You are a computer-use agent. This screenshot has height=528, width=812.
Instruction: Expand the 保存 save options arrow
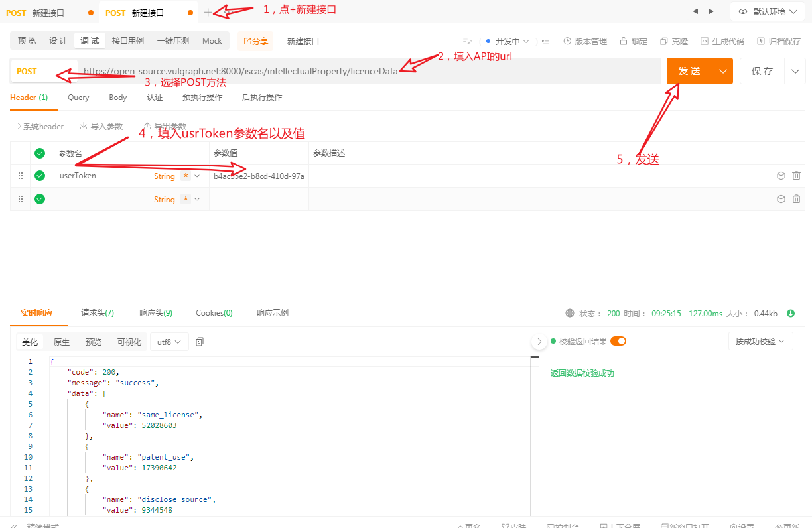click(x=795, y=71)
